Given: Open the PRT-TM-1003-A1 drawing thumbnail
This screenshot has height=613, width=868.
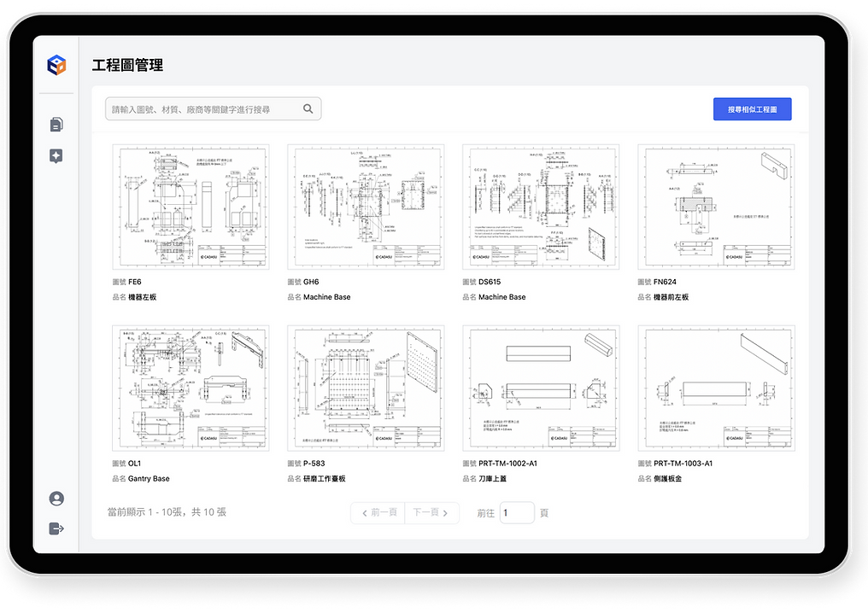Looking at the screenshot, I should 716,388.
